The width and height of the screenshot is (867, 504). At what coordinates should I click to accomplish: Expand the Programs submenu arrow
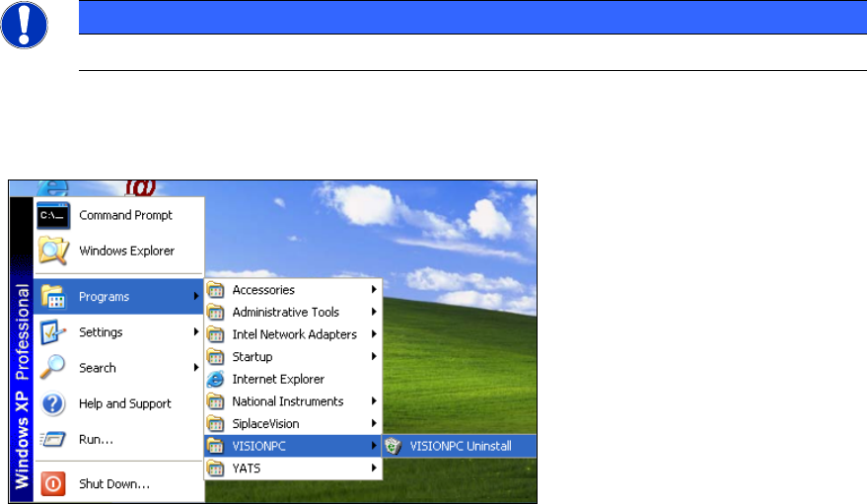click(x=195, y=296)
